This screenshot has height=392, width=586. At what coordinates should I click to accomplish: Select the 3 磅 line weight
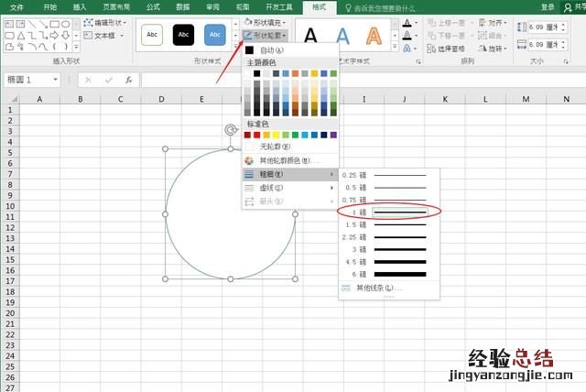click(388, 250)
